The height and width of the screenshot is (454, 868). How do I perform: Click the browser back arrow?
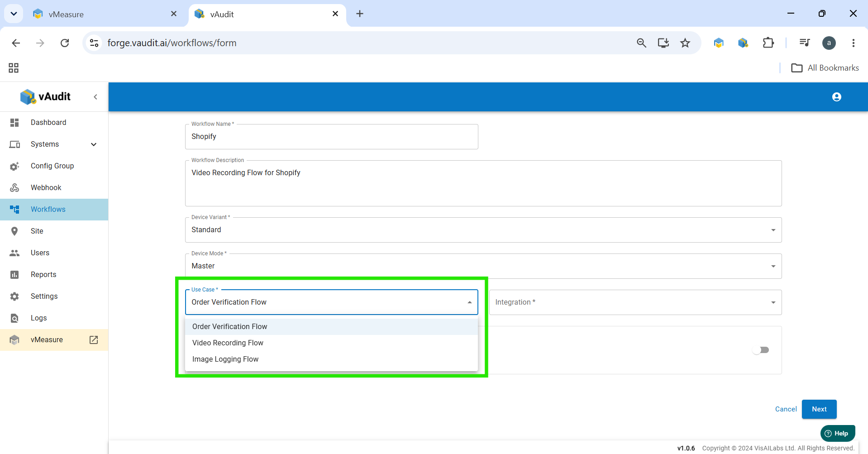point(16,43)
